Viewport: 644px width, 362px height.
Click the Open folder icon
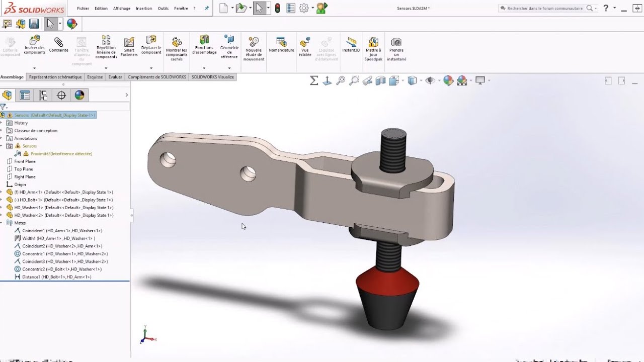242,8
